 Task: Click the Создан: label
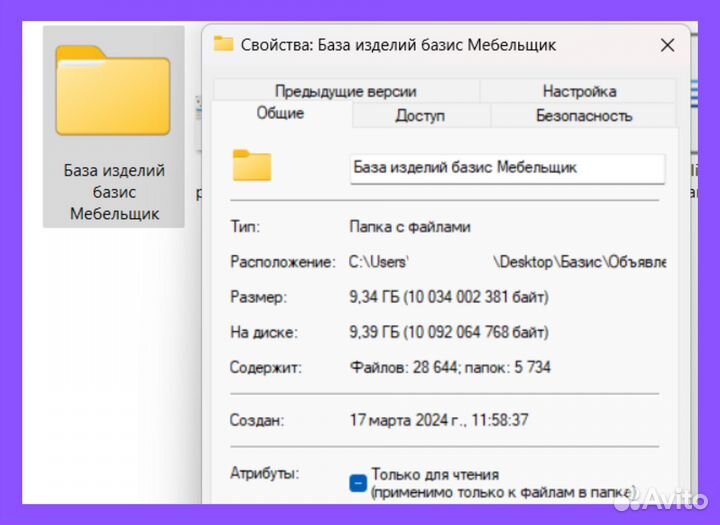pos(257,420)
